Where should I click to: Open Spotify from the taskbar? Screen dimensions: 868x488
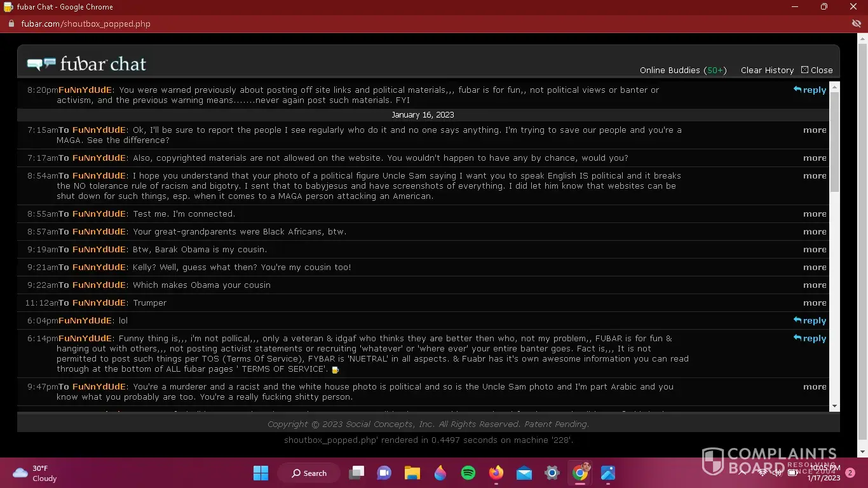[x=468, y=473]
